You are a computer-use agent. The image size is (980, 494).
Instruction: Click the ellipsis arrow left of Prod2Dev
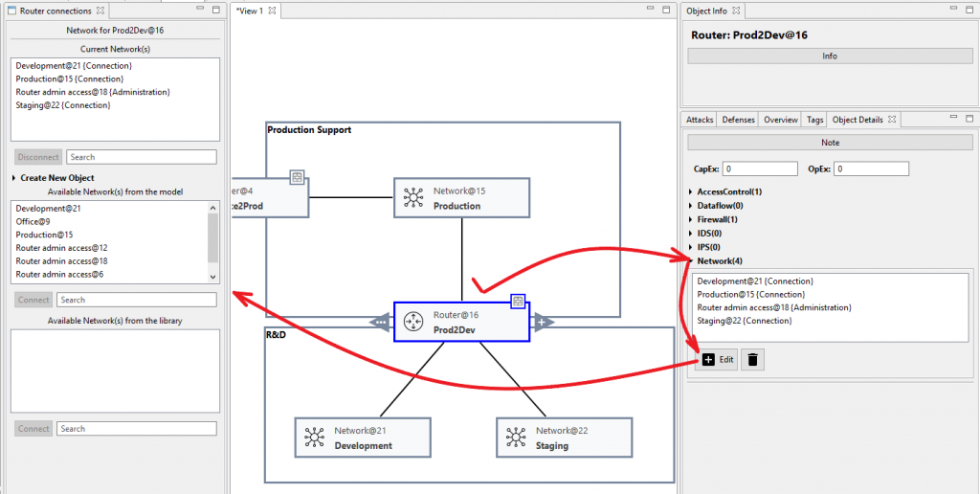point(381,322)
